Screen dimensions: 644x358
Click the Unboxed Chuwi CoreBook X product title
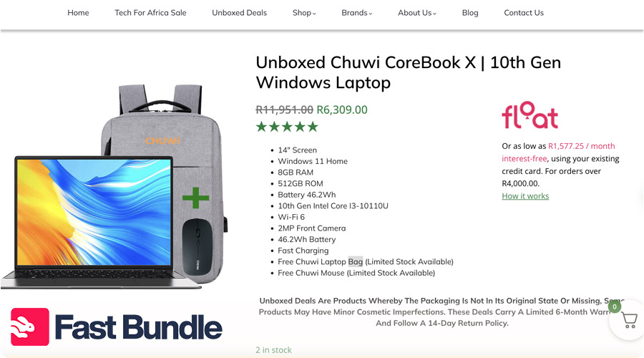click(x=409, y=72)
